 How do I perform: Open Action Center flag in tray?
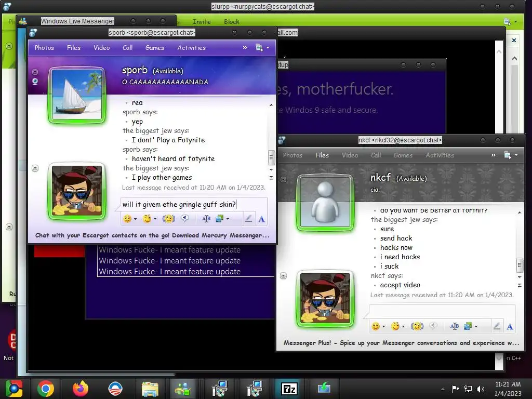coord(455,389)
